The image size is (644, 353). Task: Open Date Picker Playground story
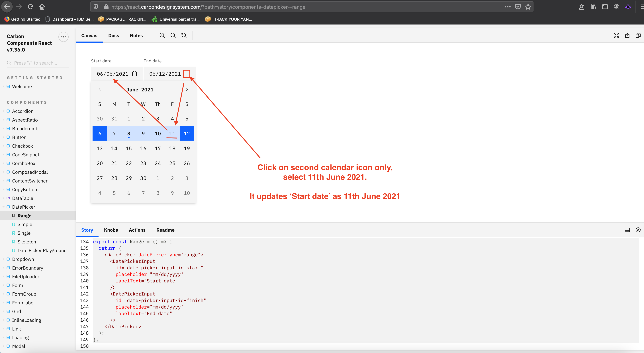pos(42,251)
